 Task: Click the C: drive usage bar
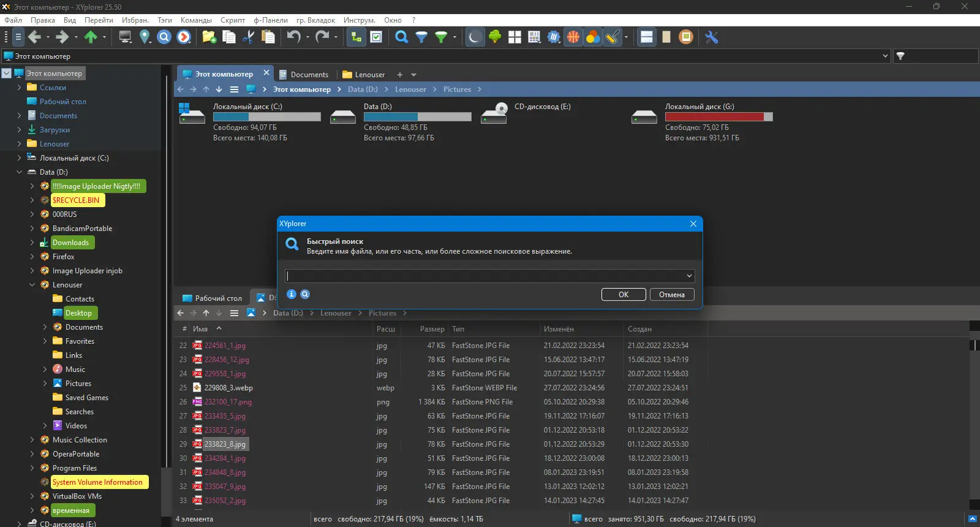pos(267,116)
